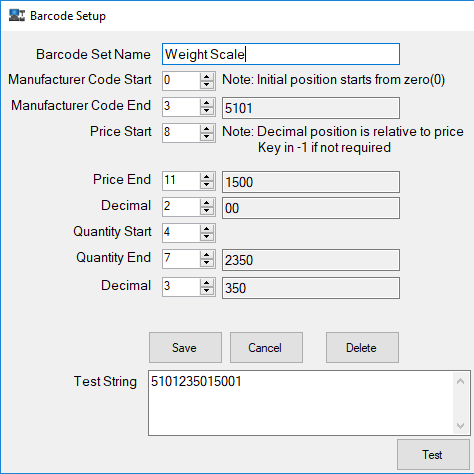Cancel the barcode setup changes
Image resolution: width=474 pixels, height=474 pixels.
point(266,347)
